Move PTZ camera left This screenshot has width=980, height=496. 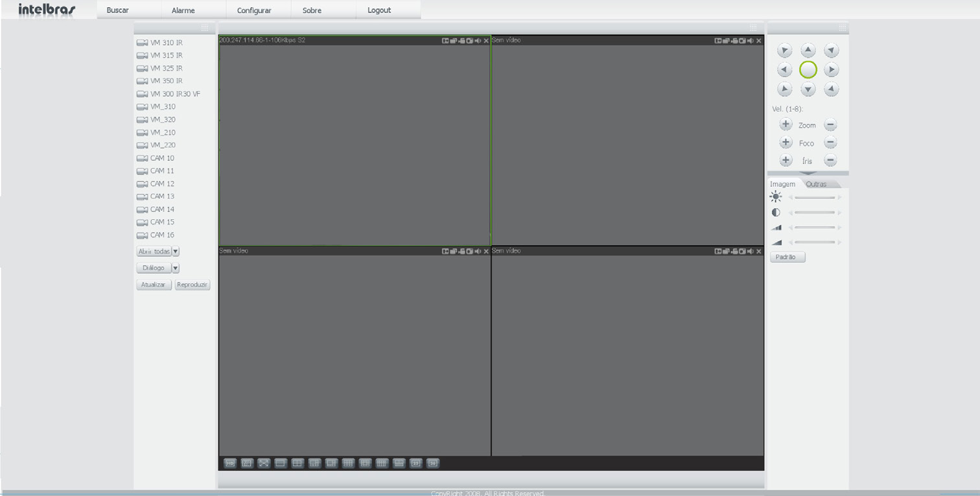point(785,69)
